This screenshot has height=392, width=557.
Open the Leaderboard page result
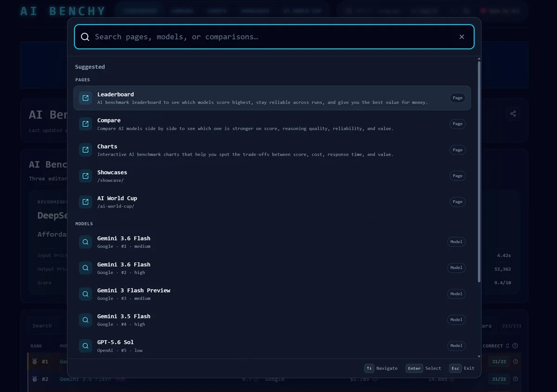(x=272, y=98)
